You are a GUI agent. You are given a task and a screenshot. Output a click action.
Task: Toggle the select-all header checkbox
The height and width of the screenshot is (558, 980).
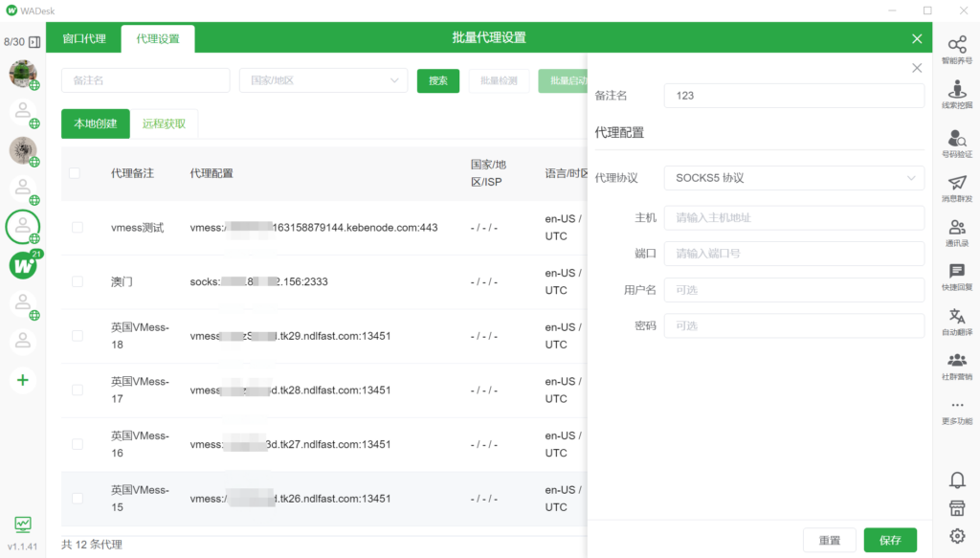click(x=75, y=173)
